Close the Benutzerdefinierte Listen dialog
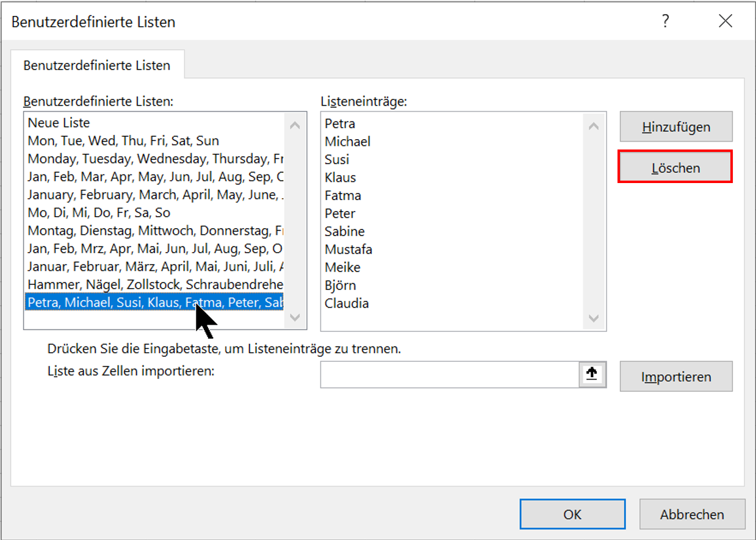 [725, 21]
